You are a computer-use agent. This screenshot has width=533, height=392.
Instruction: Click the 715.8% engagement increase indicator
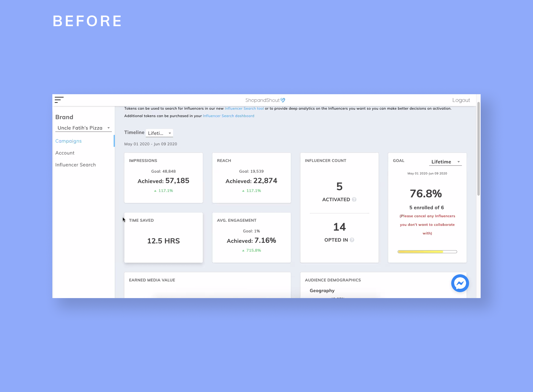point(251,250)
